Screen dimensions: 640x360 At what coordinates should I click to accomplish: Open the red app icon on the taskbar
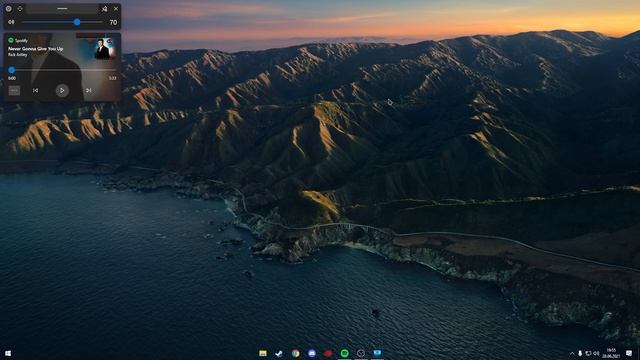point(328,353)
